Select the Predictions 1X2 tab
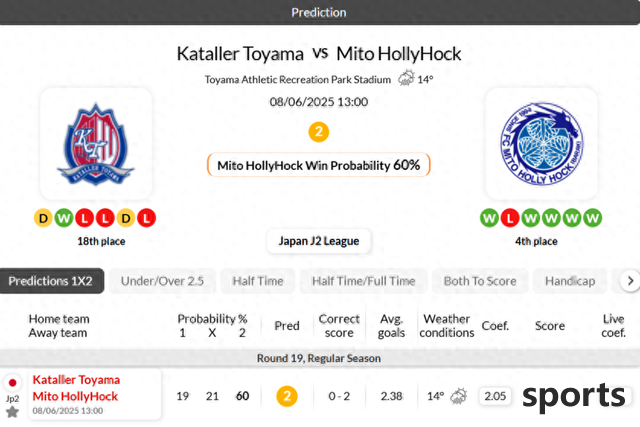 coord(51,281)
